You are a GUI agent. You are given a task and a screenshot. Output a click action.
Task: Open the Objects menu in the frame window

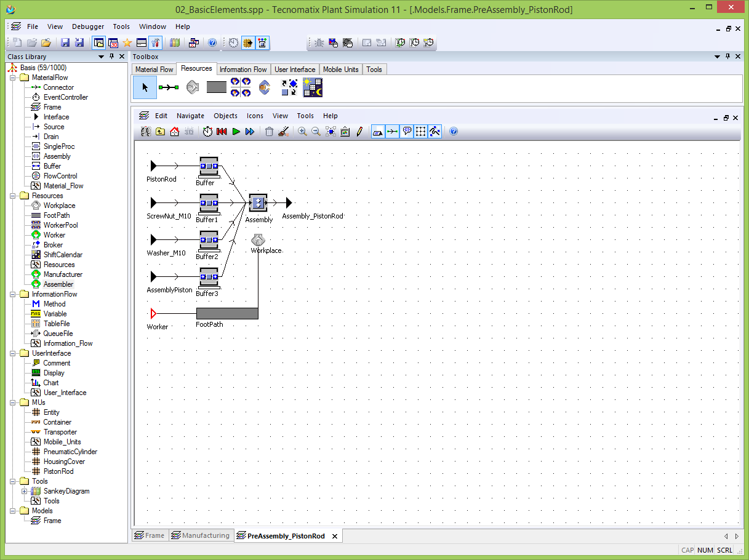pos(225,116)
